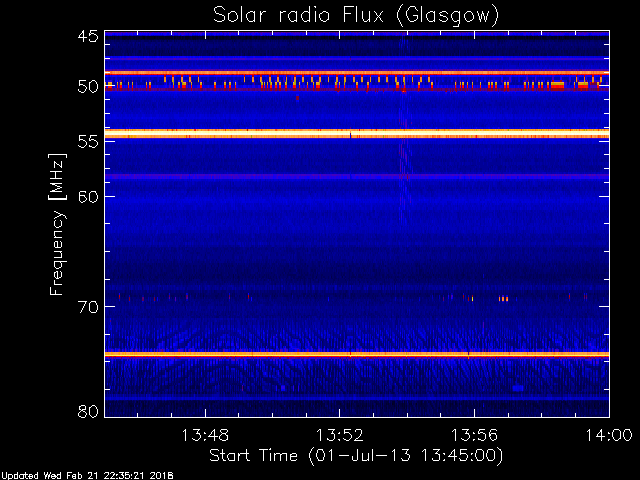Click the faint vertical burst streak near 13:54
Image resolution: width=640 pixels, height=480 pixels.
404,129
